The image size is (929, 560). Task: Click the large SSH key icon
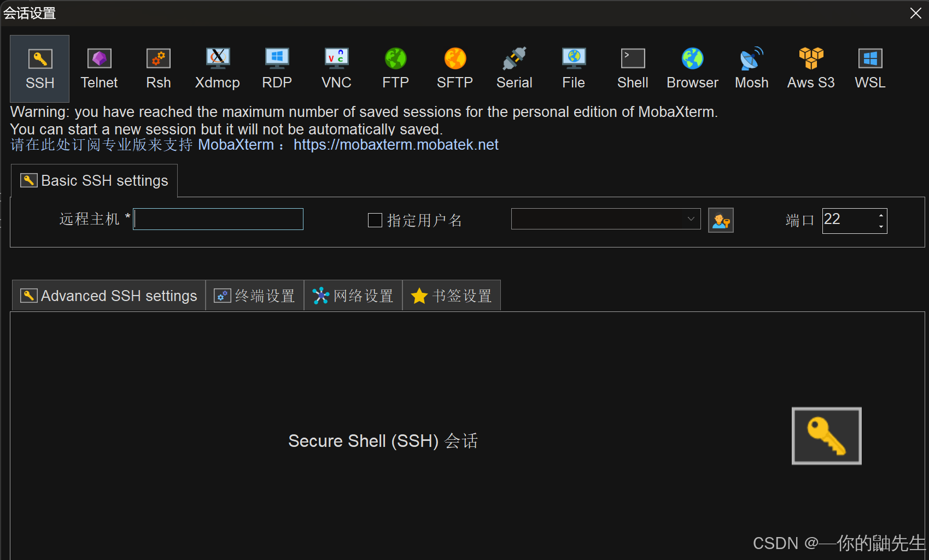[826, 436]
